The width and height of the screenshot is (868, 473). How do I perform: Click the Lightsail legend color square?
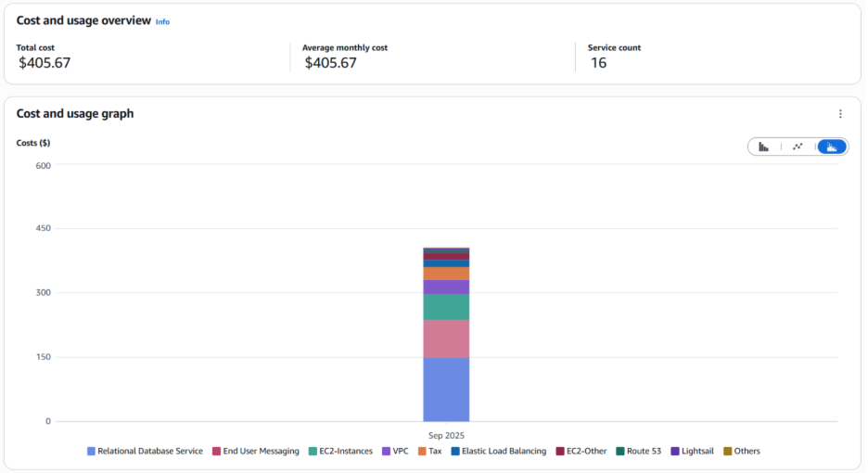(x=675, y=452)
